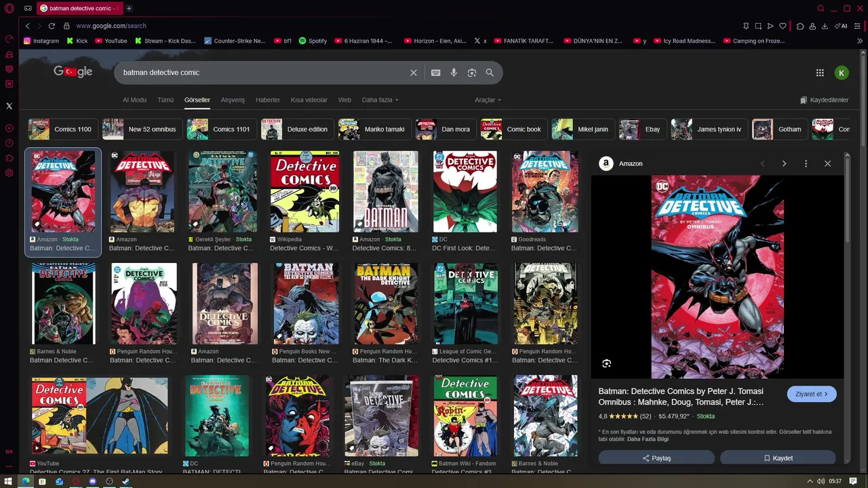The width and height of the screenshot is (868, 488).
Task: Start voice search microphone
Action: click(x=454, y=73)
